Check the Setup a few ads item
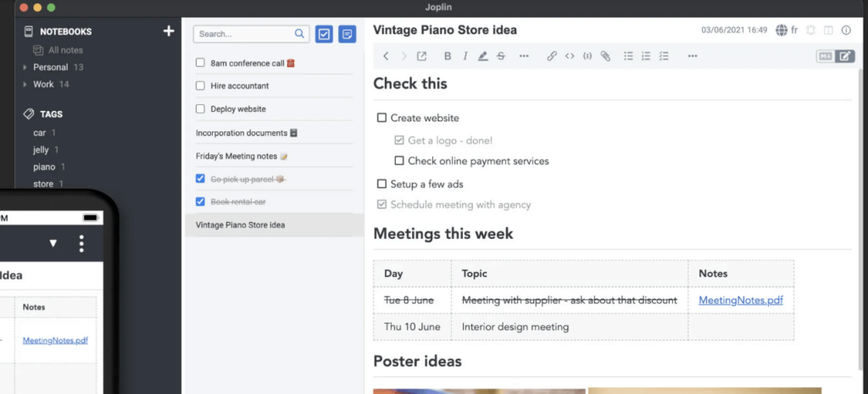Image resolution: width=868 pixels, height=394 pixels. (381, 184)
